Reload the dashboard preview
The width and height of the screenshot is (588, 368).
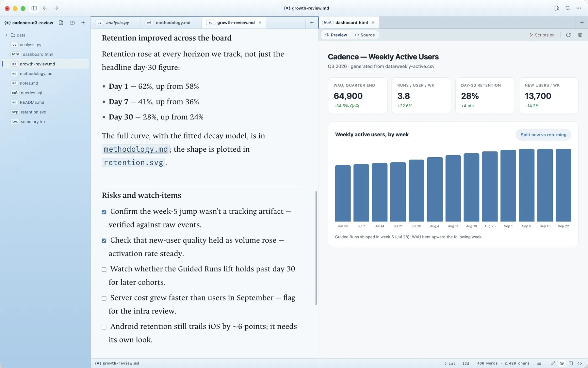pyautogui.click(x=568, y=35)
